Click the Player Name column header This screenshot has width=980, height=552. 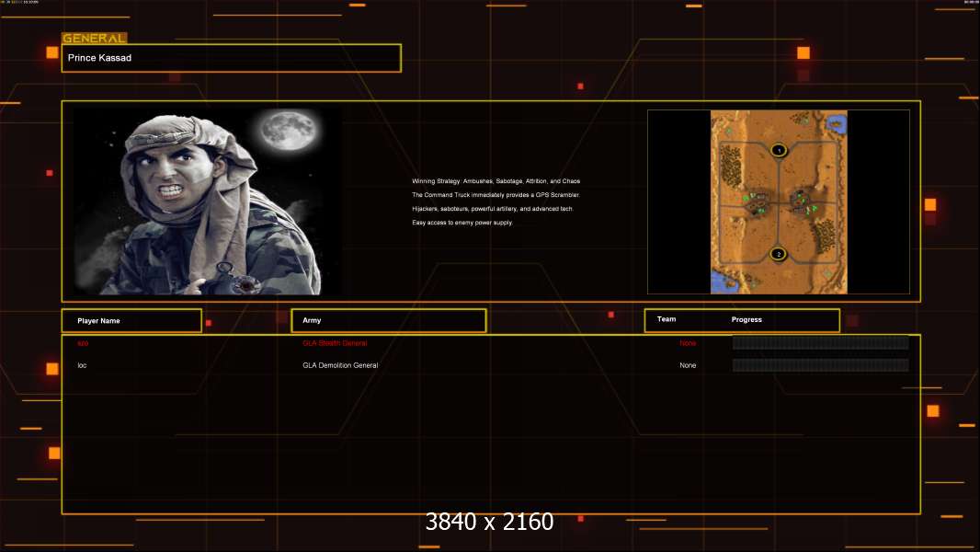(x=131, y=321)
